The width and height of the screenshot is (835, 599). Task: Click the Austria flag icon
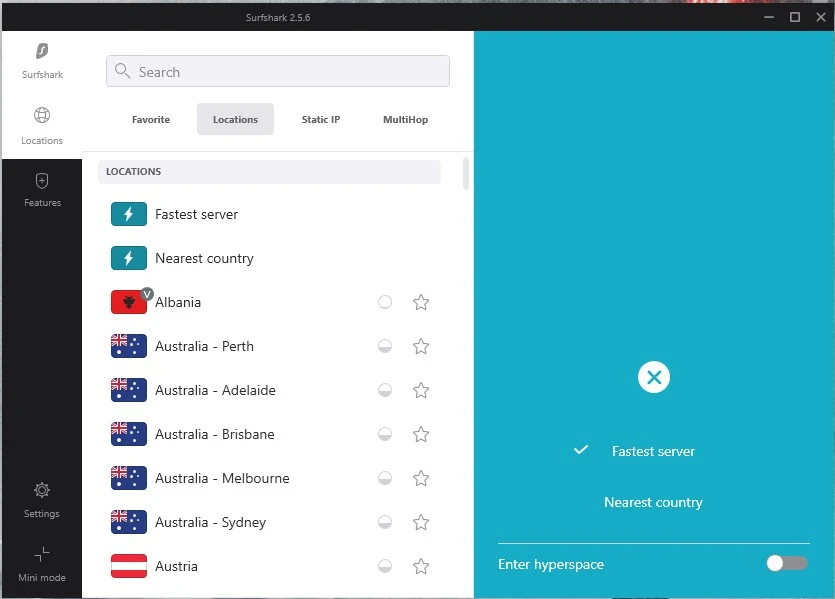(x=129, y=566)
